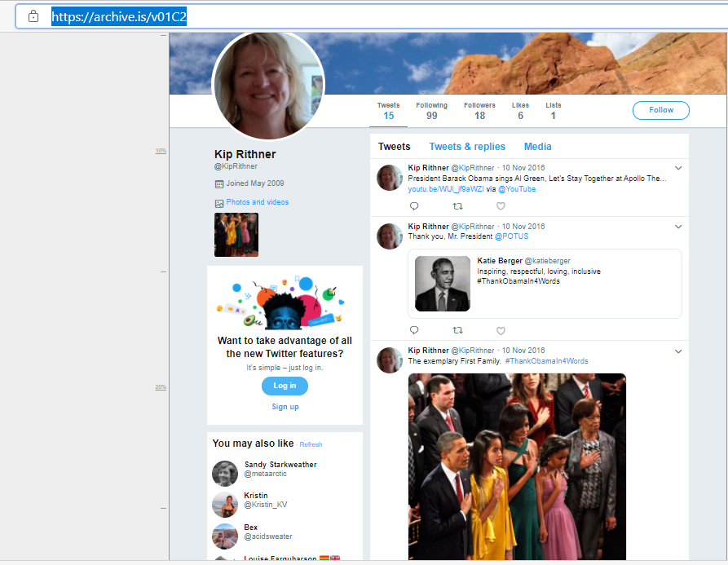Switch to the Media tab
The width and height of the screenshot is (728, 565).
point(537,147)
